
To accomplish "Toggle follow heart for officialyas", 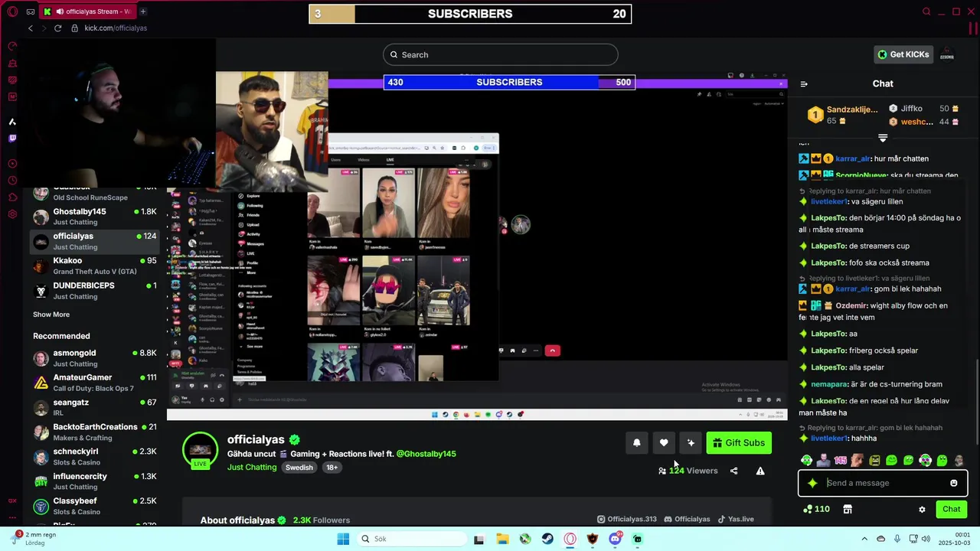I will coord(664,442).
